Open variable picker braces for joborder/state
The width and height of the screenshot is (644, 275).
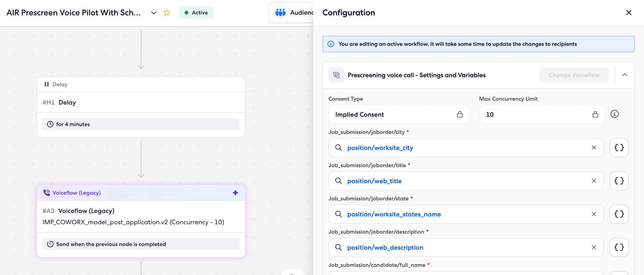tap(619, 214)
